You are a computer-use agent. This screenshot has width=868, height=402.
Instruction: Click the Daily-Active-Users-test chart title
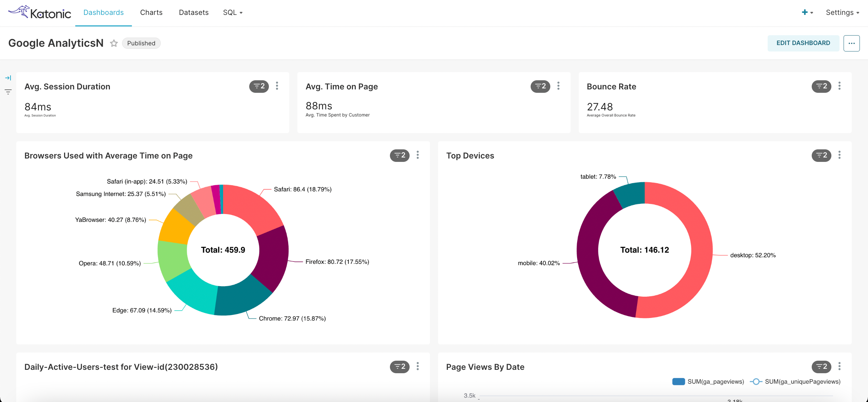121,367
